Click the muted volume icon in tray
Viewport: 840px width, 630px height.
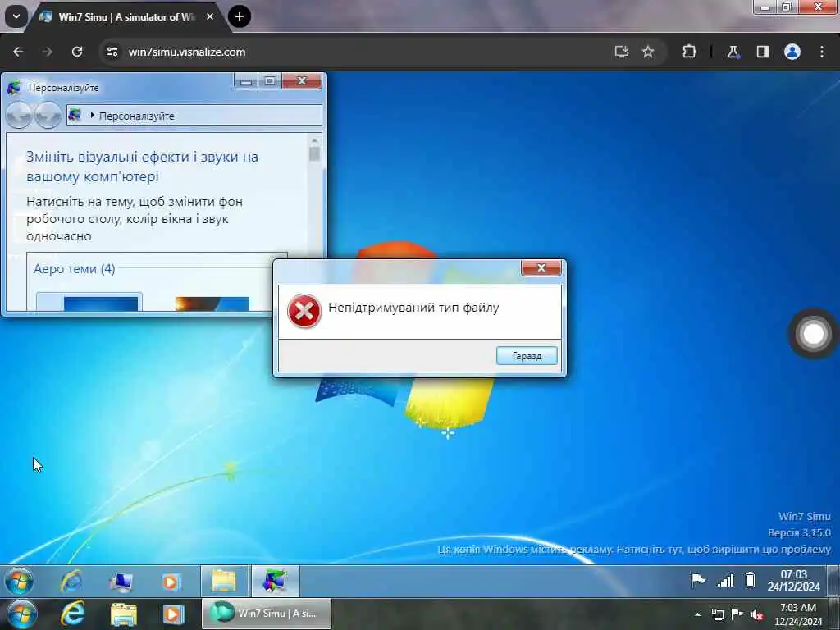click(x=757, y=614)
